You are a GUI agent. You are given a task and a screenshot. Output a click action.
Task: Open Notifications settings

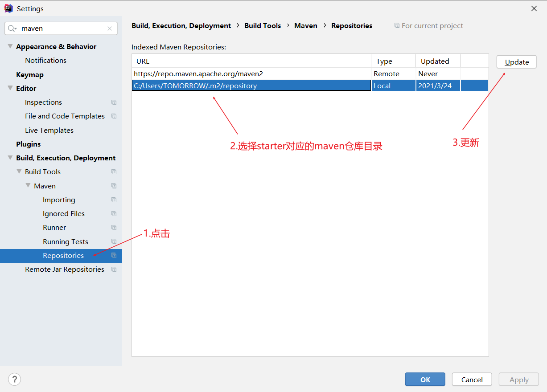point(45,60)
